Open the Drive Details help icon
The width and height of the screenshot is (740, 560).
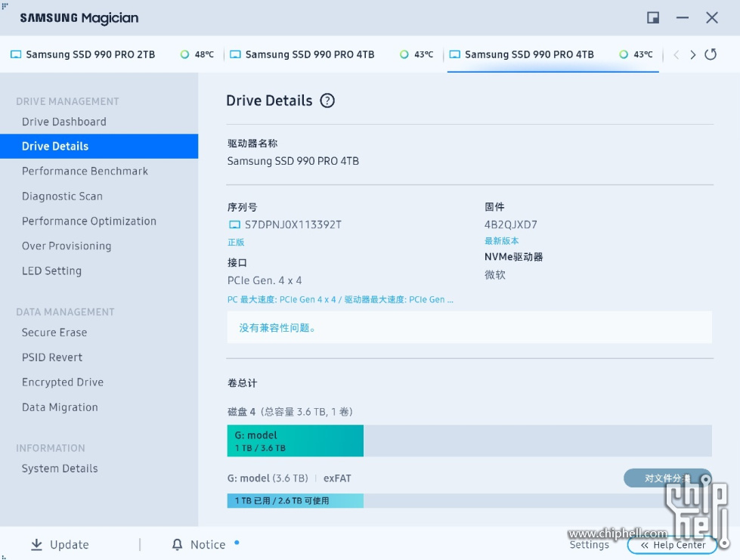(327, 101)
